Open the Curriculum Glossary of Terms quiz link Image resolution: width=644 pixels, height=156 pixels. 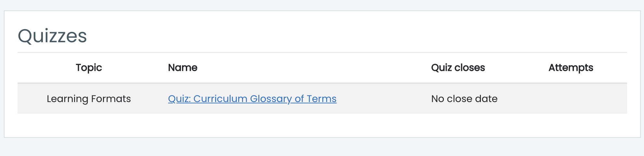252,99
